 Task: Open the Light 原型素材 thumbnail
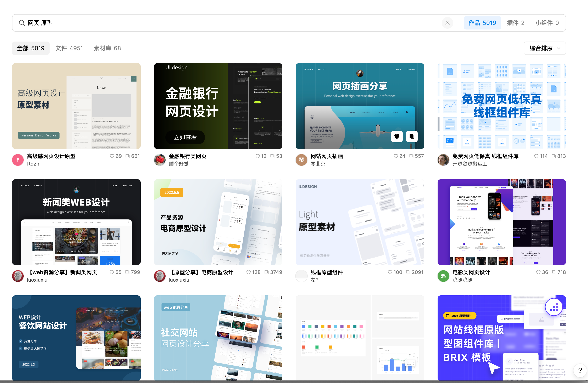(360, 222)
